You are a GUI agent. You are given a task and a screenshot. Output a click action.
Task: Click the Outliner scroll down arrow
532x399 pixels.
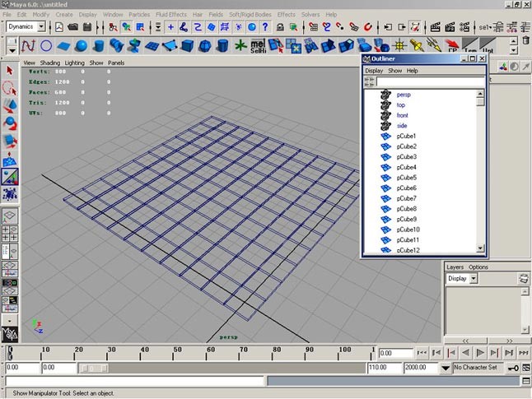click(480, 248)
